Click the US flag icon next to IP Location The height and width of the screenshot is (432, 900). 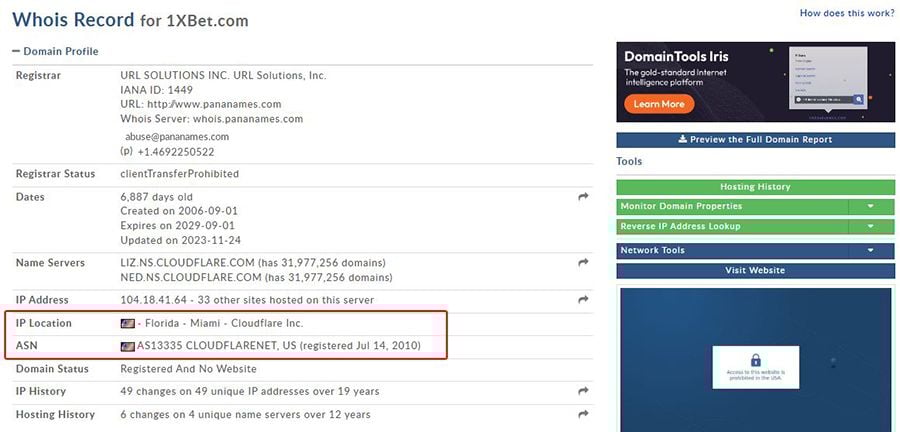point(127,324)
